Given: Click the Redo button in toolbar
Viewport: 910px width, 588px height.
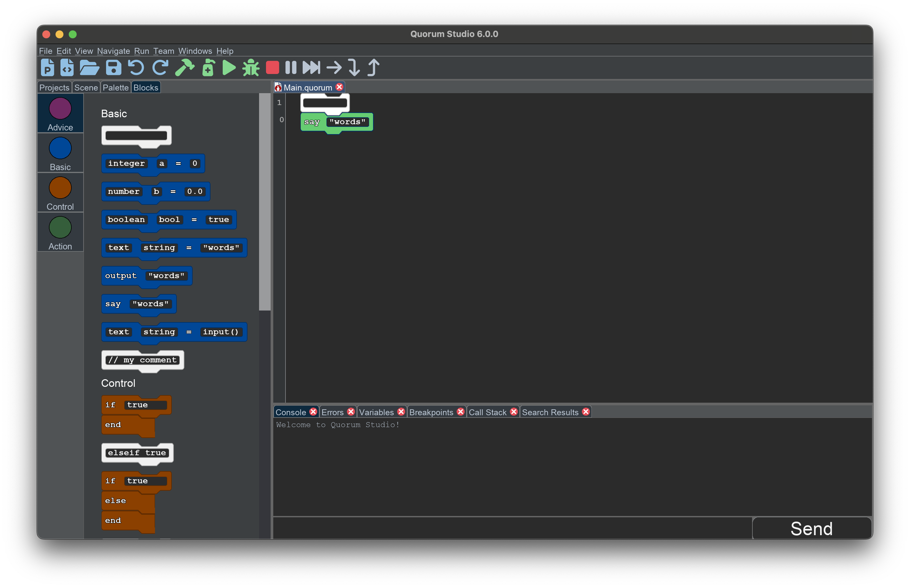Looking at the screenshot, I should (159, 68).
